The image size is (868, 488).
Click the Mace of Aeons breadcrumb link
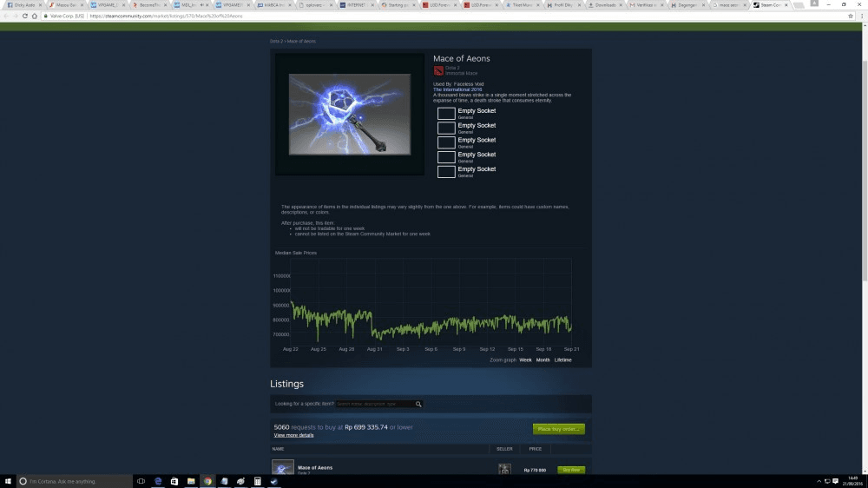tap(301, 41)
